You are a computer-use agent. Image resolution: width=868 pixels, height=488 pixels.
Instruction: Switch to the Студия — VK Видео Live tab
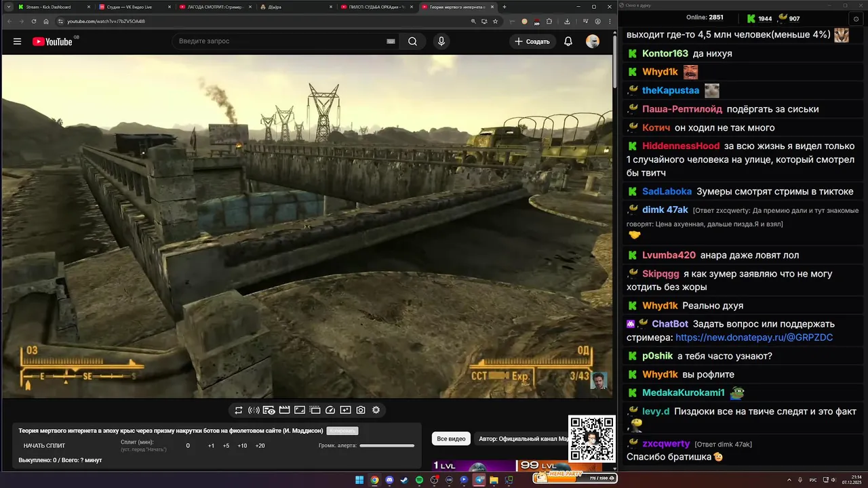click(x=134, y=7)
